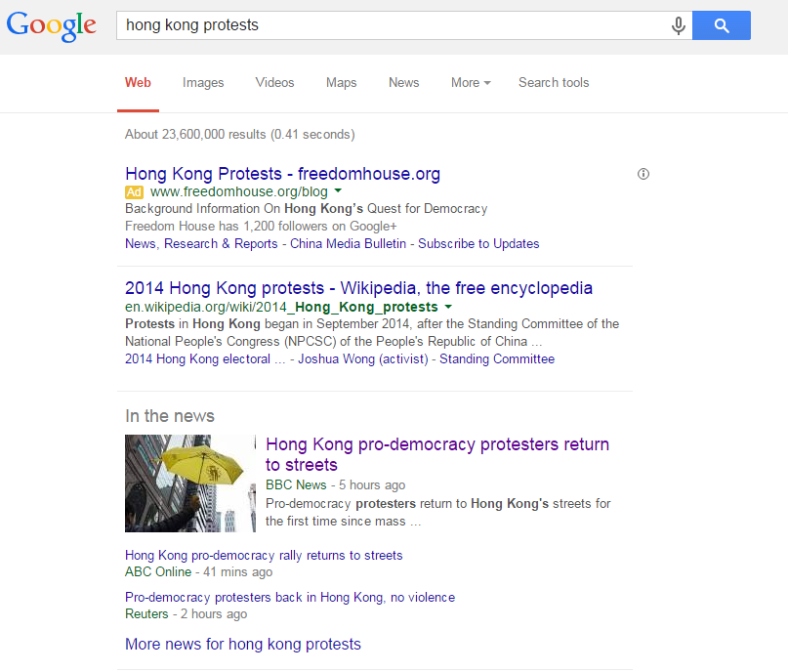The image size is (788, 672).
Task: Open Joshua Wong (activist) sitelink
Action: point(363,358)
